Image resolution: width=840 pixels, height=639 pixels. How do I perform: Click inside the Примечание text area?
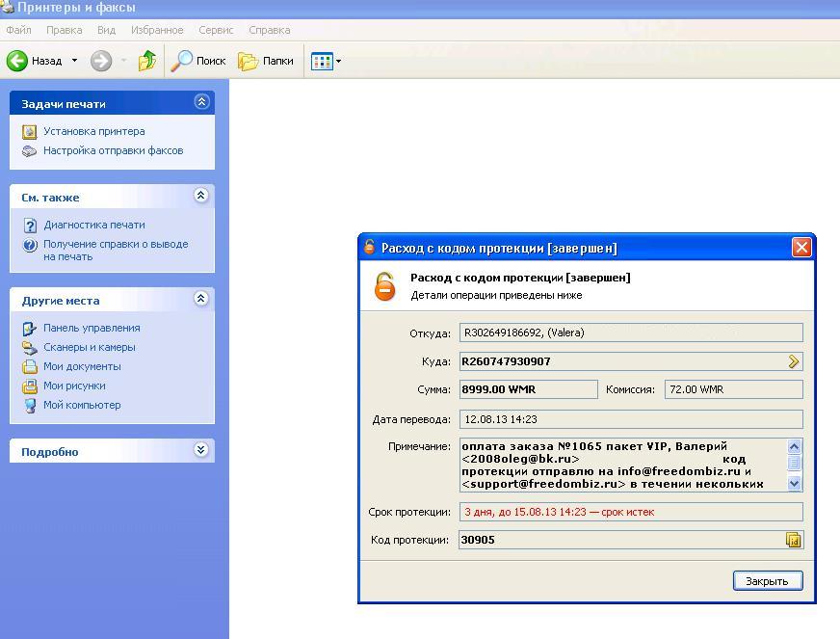click(x=623, y=465)
